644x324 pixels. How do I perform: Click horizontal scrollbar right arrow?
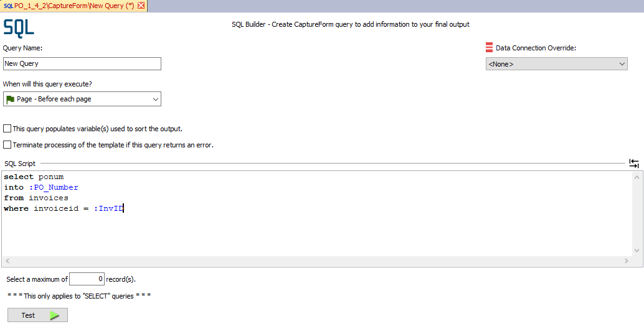coord(627,261)
